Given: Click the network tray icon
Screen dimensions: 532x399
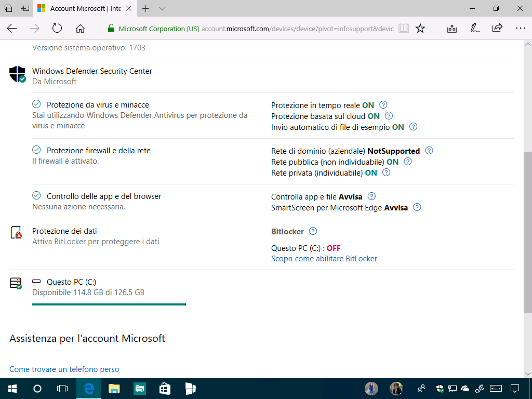Looking at the screenshot, I should pos(453,389).
